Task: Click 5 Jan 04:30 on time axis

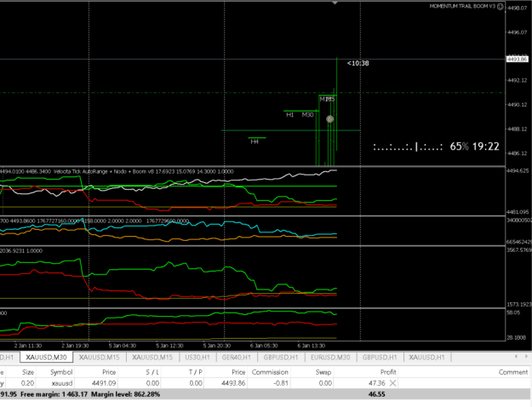Action: click(x=122, y=346)
